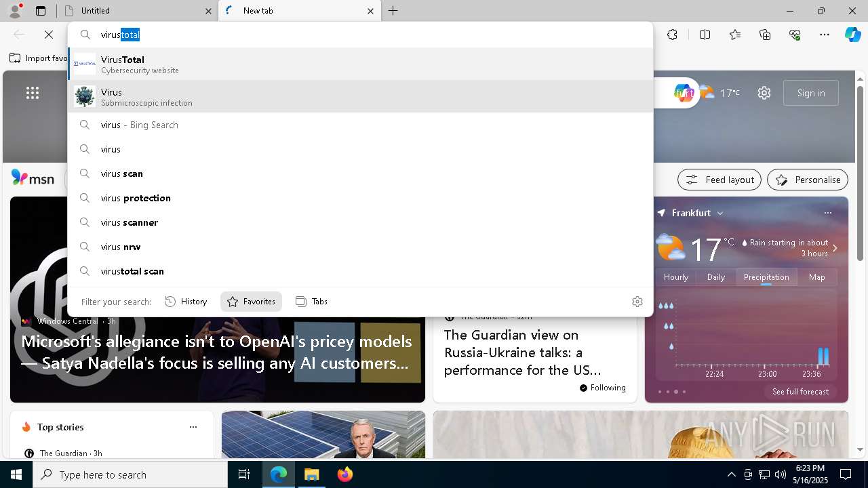Expand the rain forecast arrow on the weather card

pos(835,248)
